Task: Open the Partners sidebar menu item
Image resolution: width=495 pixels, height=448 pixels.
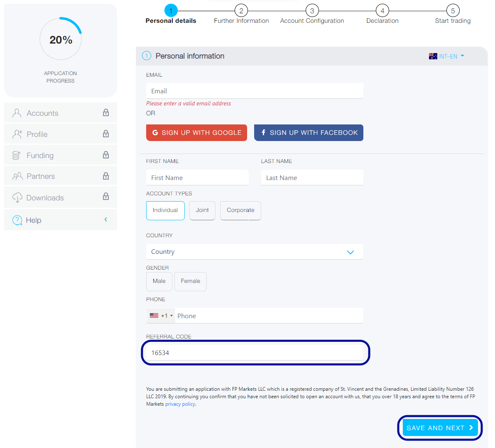Action: point(61,176)
